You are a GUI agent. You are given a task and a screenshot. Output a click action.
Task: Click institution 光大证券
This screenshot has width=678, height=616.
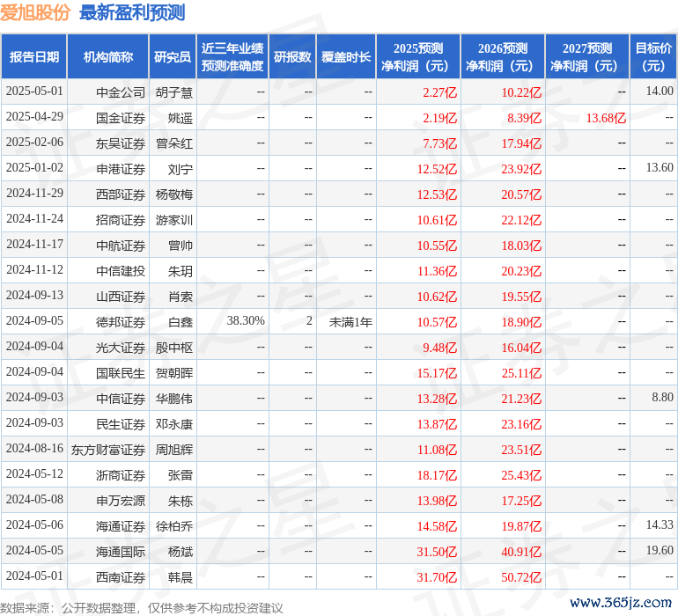[x=121, y=348]
